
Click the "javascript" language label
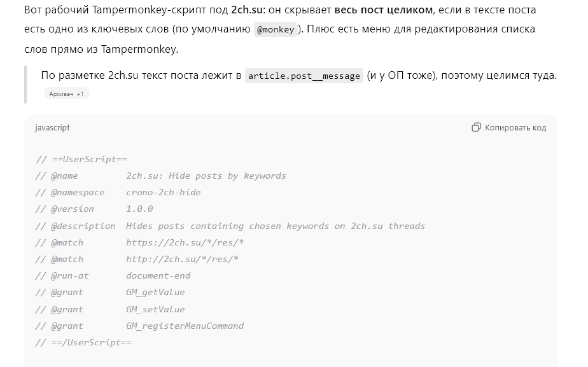tap(52, 127)
